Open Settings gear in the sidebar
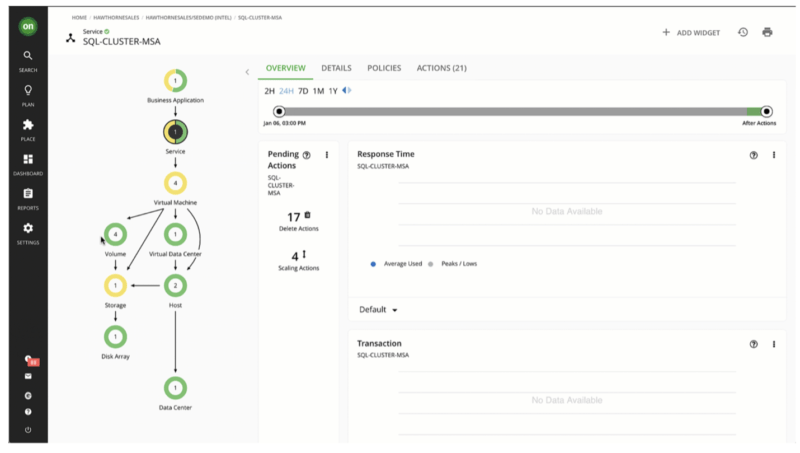The image size is (800, 453). point(28,232)
